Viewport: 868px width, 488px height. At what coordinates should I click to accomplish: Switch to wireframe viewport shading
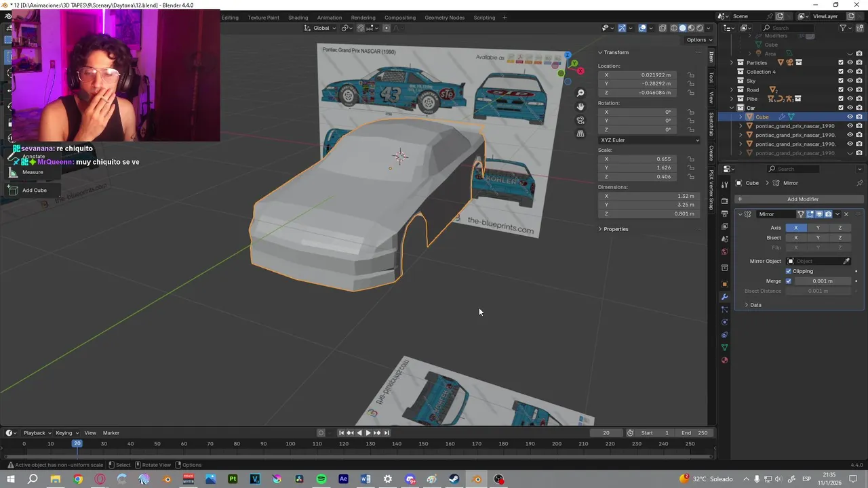coord(674,28)
